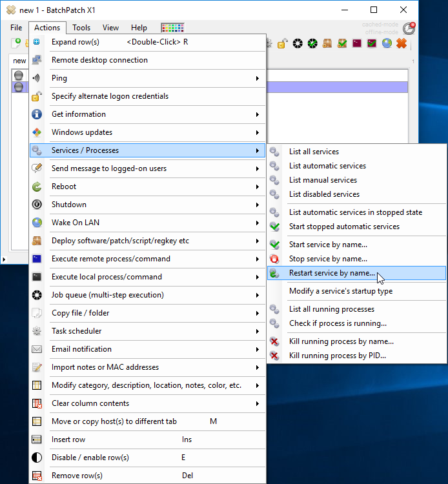Choose Kill running process by PID...
The height and width of the screenshot is (484, 448).
coord(356,356)
